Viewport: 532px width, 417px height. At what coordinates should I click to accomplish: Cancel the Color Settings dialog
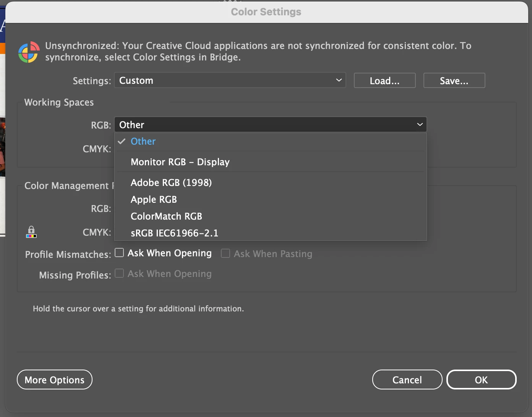[407, 380]
